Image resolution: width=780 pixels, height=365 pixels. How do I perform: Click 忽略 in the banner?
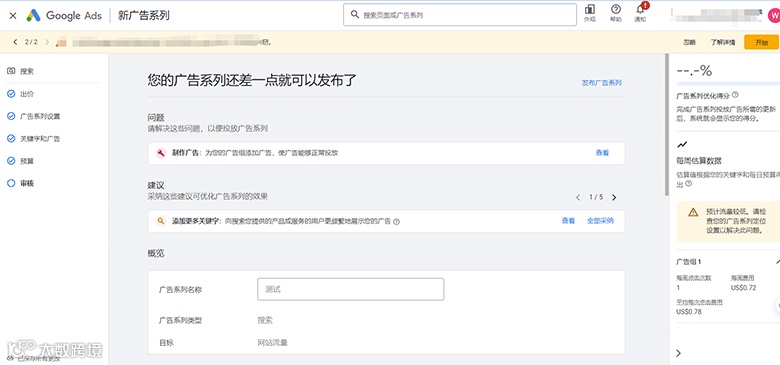point(689,42)
